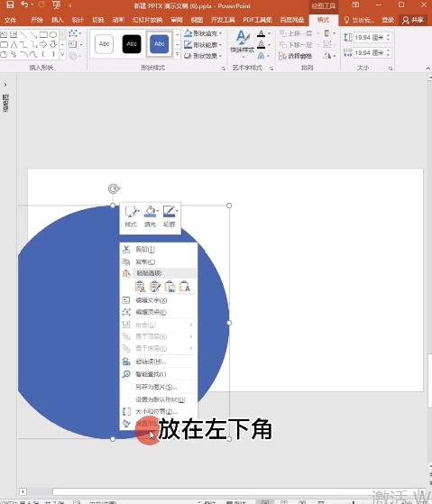Screen dimensions: 432x504
Task: Switch to the Design (设计) tab
Action: tap(78, 20)
